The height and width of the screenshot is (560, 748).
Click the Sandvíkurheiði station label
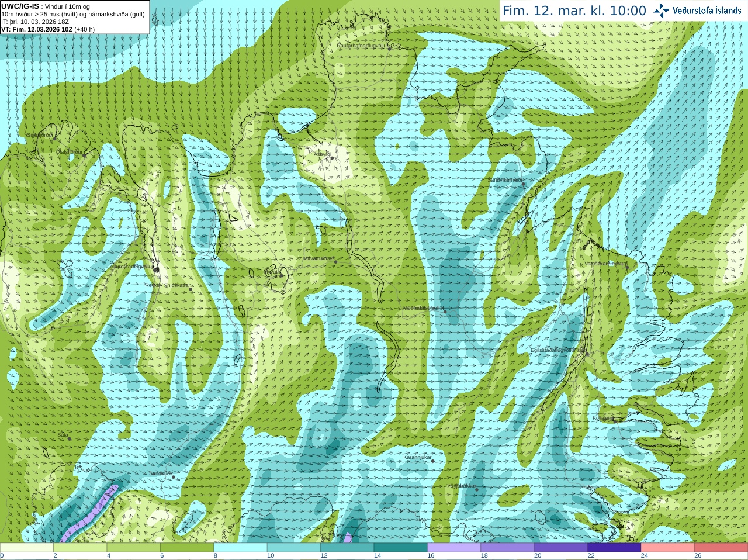505,180
